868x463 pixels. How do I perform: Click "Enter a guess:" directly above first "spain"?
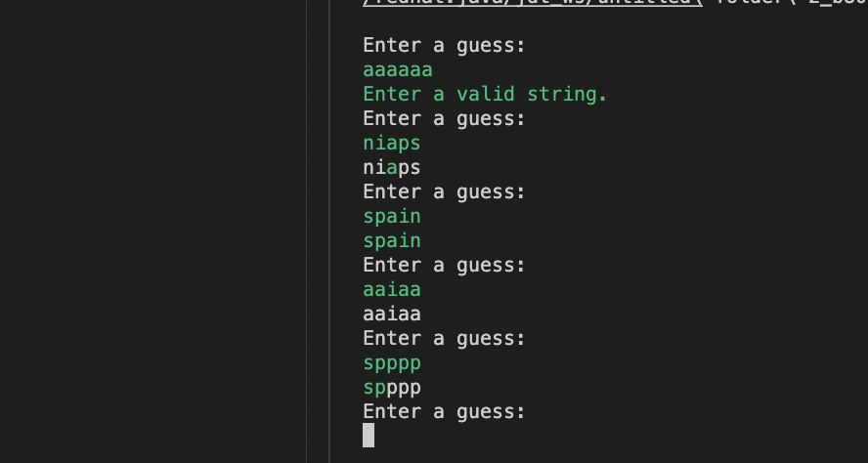444,191
